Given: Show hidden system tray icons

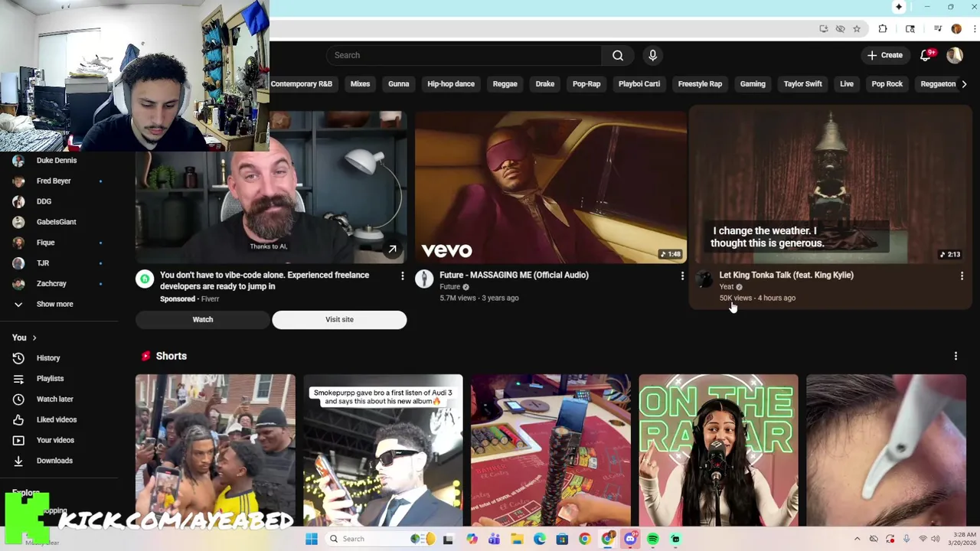Looking at the screenshot, I should [857, 539].
